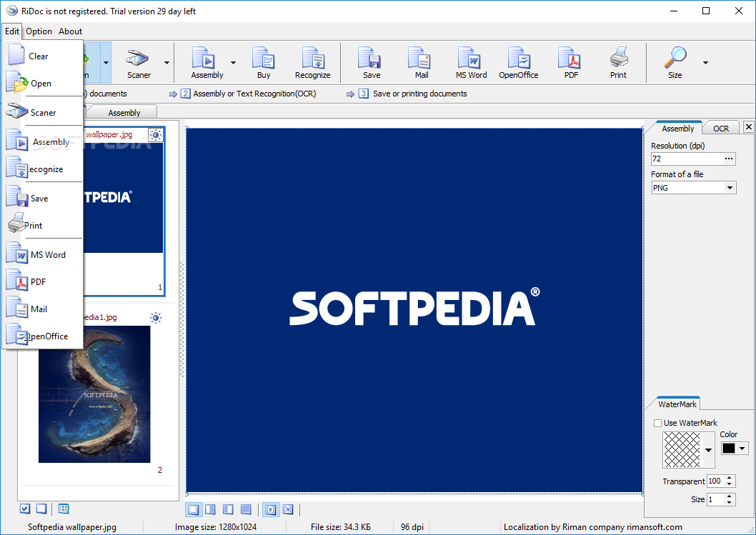Click the settings gear on Softpedia1.jpg thumbnail

coord(156,318)
